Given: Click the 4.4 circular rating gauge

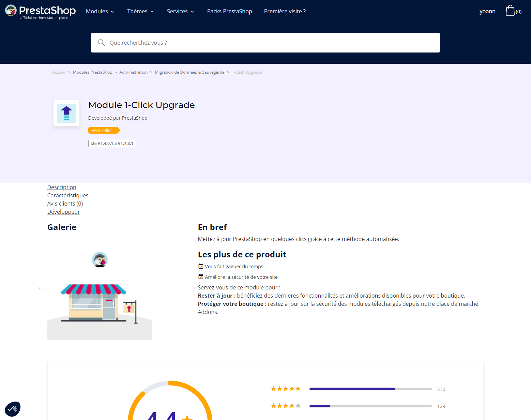Looking at the screenshot, I should [x=170, y=400].
